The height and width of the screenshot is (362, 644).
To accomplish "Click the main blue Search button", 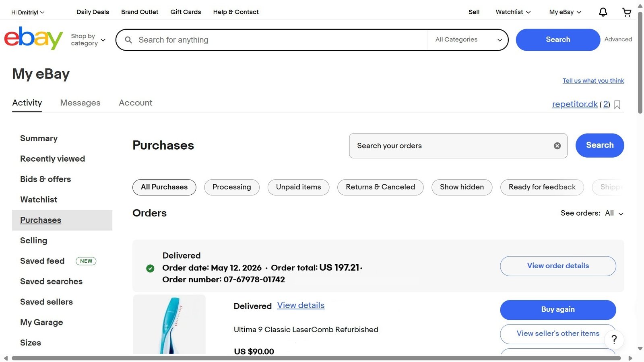I will [558, 39].
